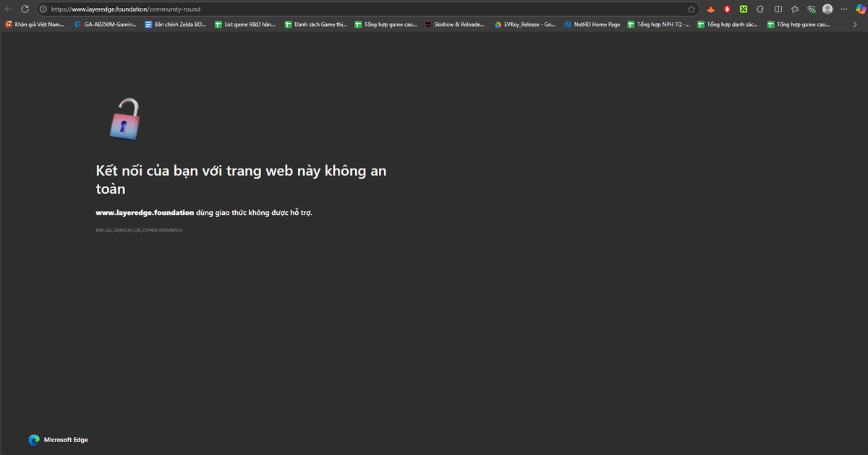The height and width of the screenshot is (455, 868).
Task: Open Browser essentials heart icon
Action: click(812, 9)
